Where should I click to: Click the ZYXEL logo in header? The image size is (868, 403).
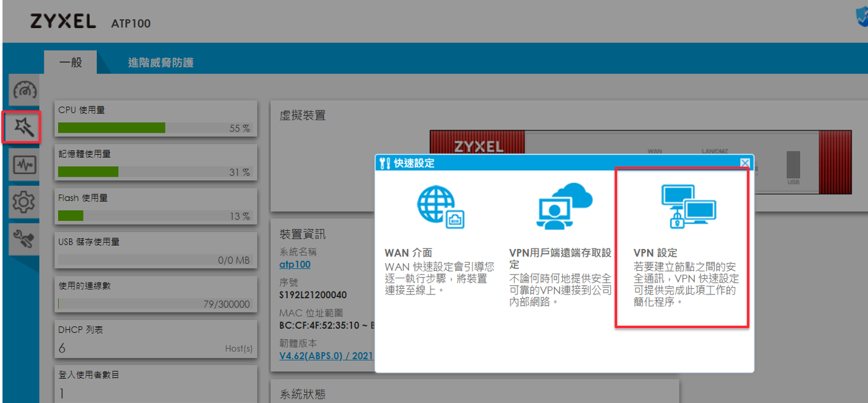(63, 22)
